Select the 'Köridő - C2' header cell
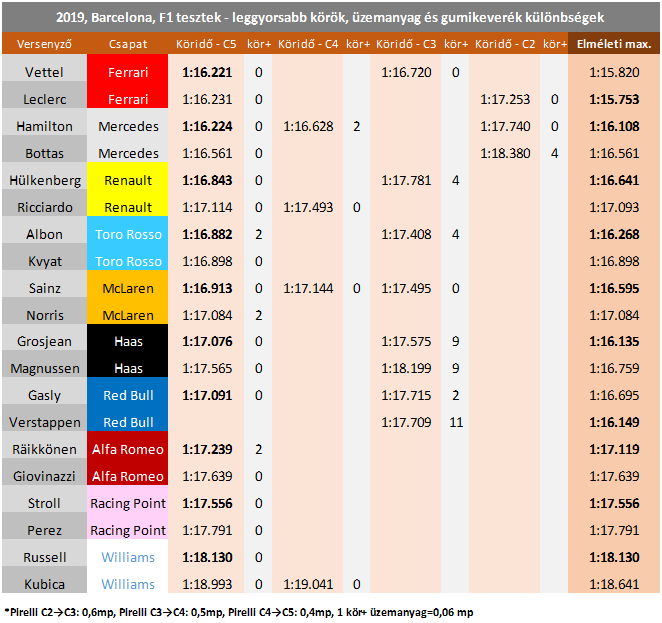662x623 pixels. pos(505,44)
